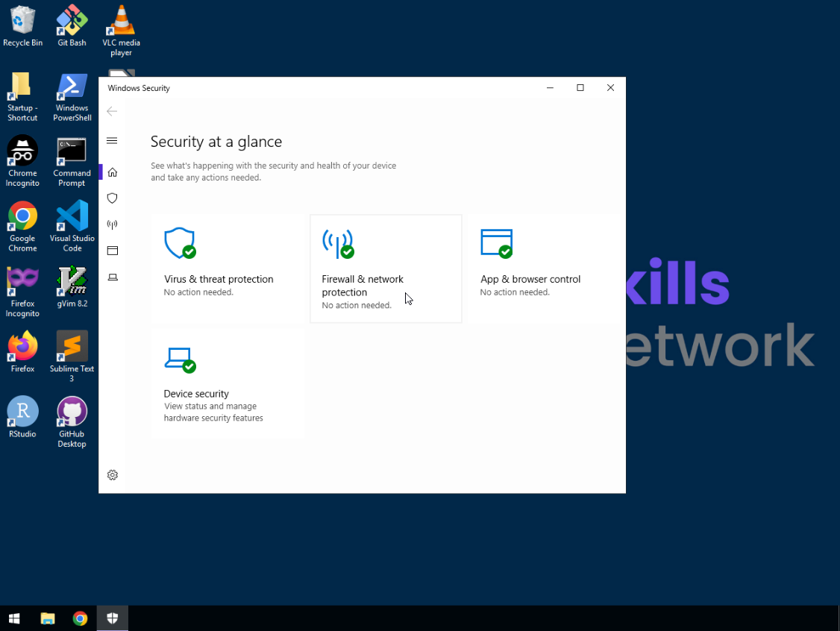This screenshot has height=631, width=840.
Task: Open the Windows Start menu
Action: [14, 618]
